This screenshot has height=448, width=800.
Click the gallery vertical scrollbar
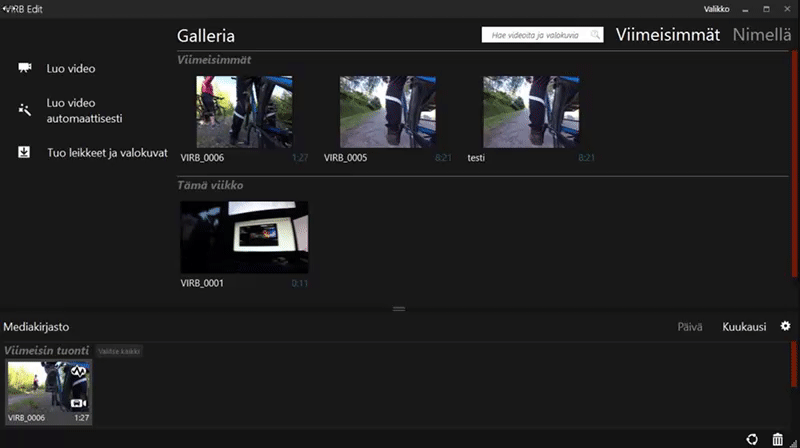(794, 164)
